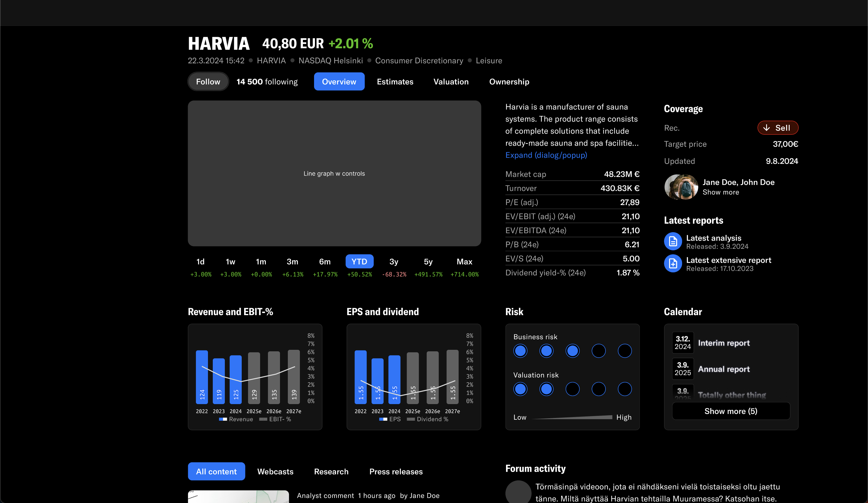The width and height of the screenshot is (868, 503).
Task: Click the analysts avatar photo
Action: click(x=681, y=187)
